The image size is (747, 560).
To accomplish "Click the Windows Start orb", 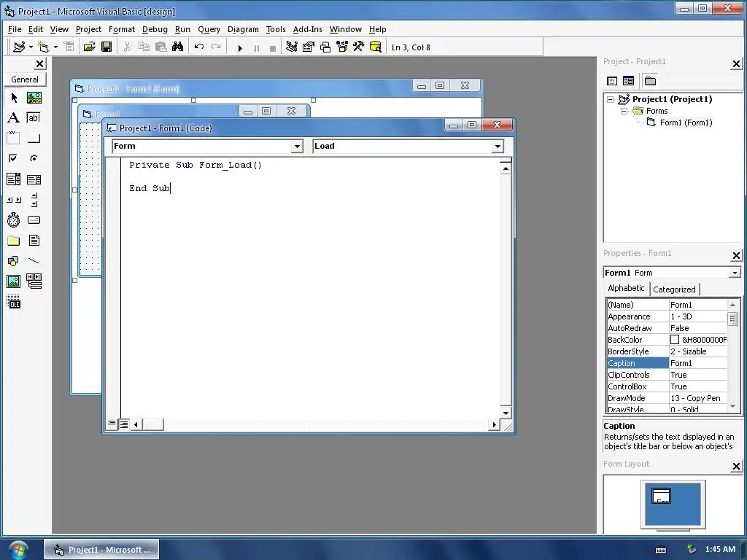I will 18,550.
